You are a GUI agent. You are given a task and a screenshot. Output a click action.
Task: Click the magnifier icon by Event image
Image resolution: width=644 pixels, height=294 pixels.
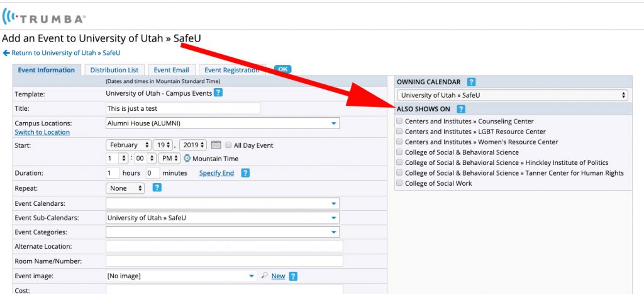tap(265, 276)
